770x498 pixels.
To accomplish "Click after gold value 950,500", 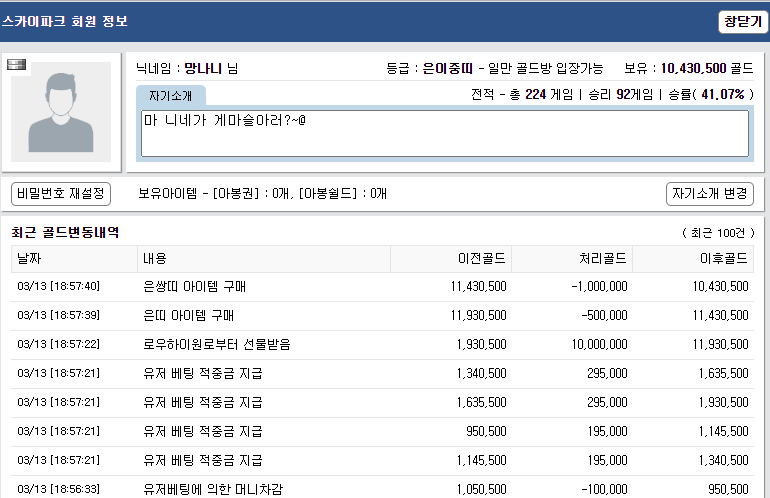I will coord(728,489).
